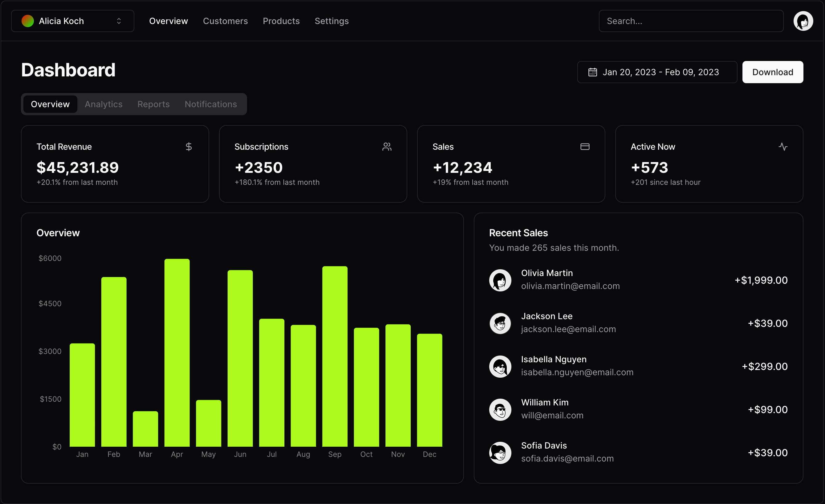Screen dimensions: 825x504
Task: Open the Notifications tab
Action: click(x=211, y=104)
